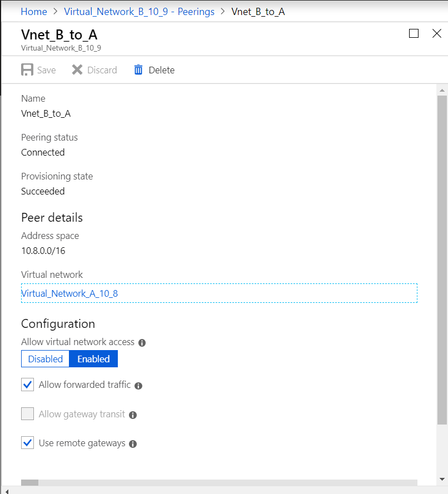
Task: Go to Home in breadcrumb
Action: point(34,11)
